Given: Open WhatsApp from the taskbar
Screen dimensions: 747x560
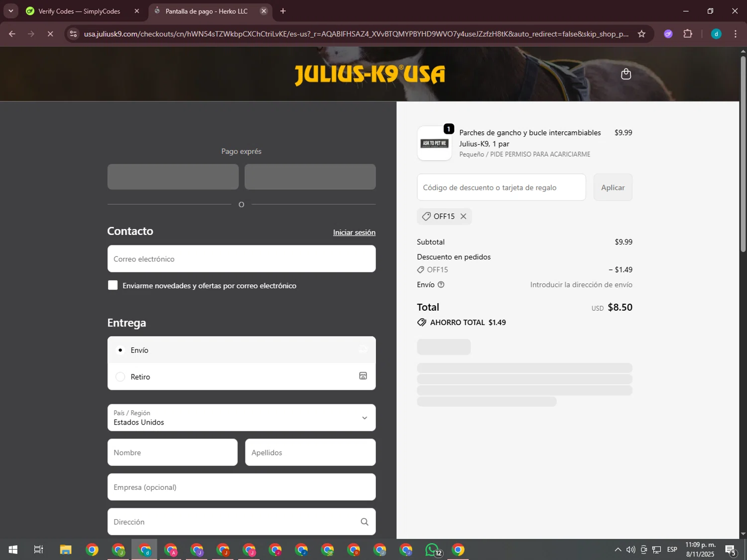Looking at the screenshot, I should coord(433,550).
